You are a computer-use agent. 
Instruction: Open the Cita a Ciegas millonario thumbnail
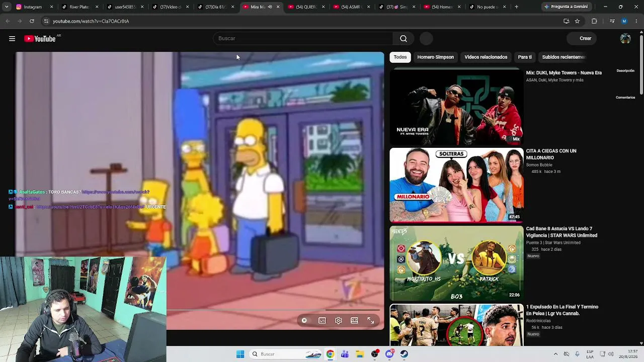tap(456, 185)
